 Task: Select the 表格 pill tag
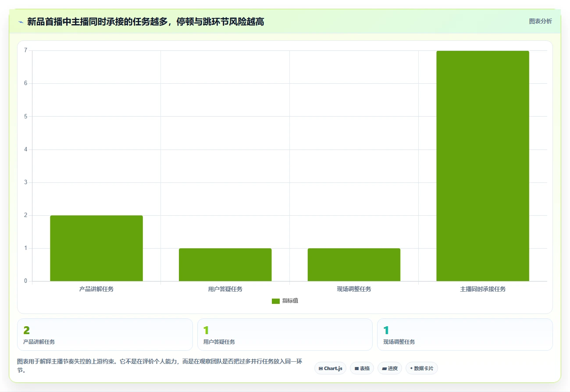point(362,368)
